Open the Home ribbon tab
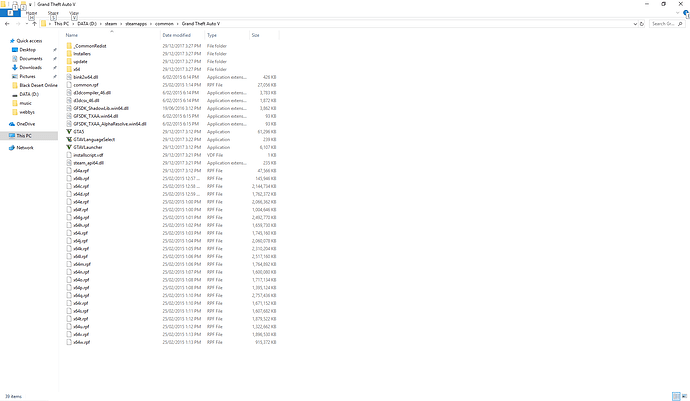690x401 pixels. point(31,13)
